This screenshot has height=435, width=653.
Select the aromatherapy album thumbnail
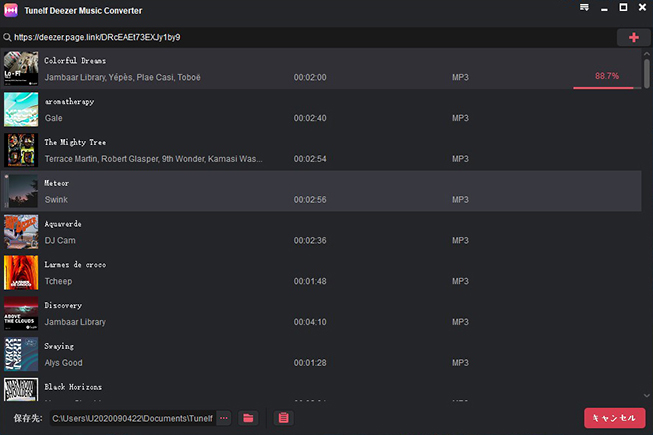point(21,109)
